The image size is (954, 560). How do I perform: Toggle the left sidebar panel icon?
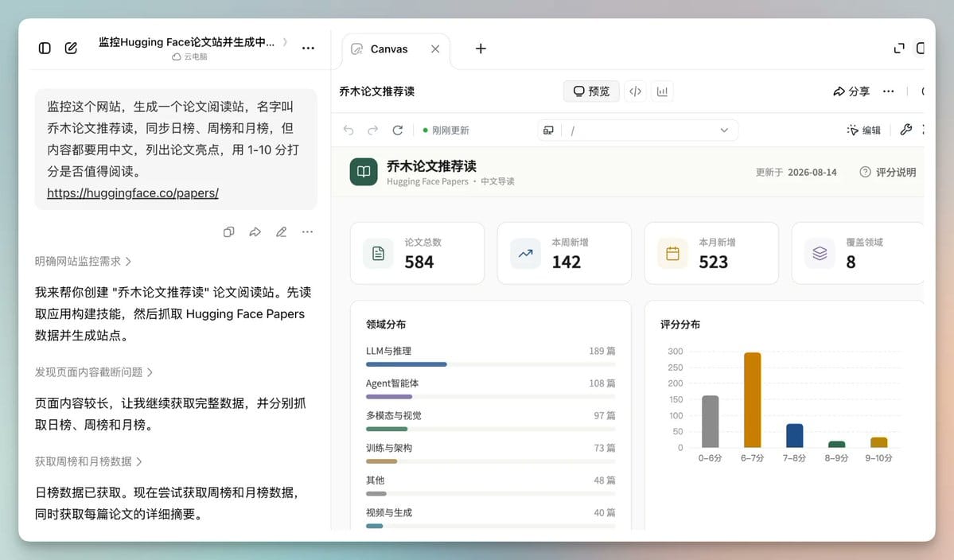point(45,48)
